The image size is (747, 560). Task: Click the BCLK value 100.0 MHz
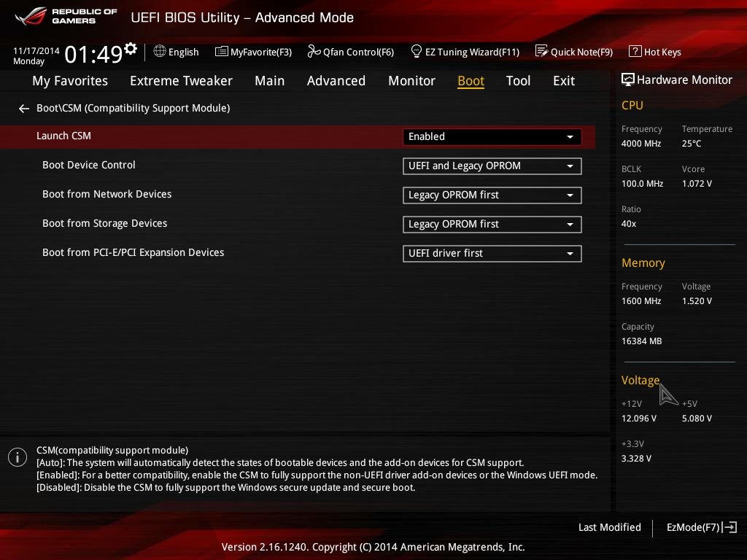(x=642, y=183)
